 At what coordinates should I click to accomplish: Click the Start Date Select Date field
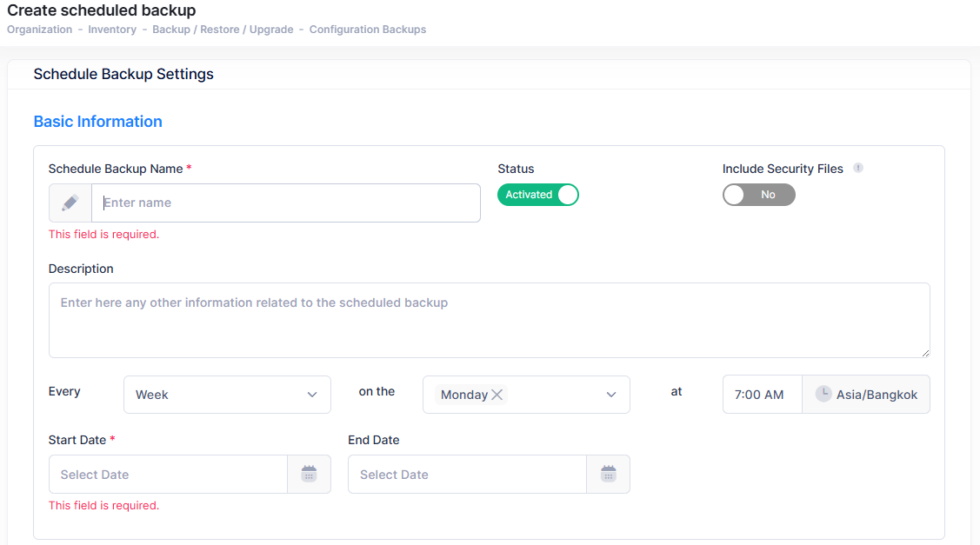tap(168, 475)
